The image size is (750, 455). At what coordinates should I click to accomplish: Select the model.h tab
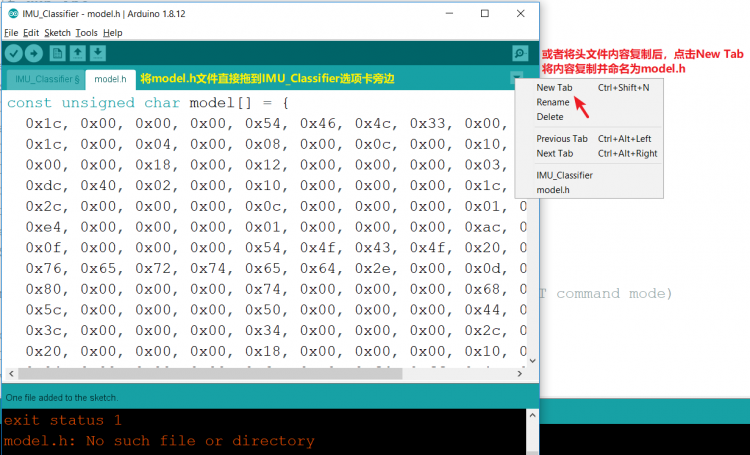pos(110,79)
